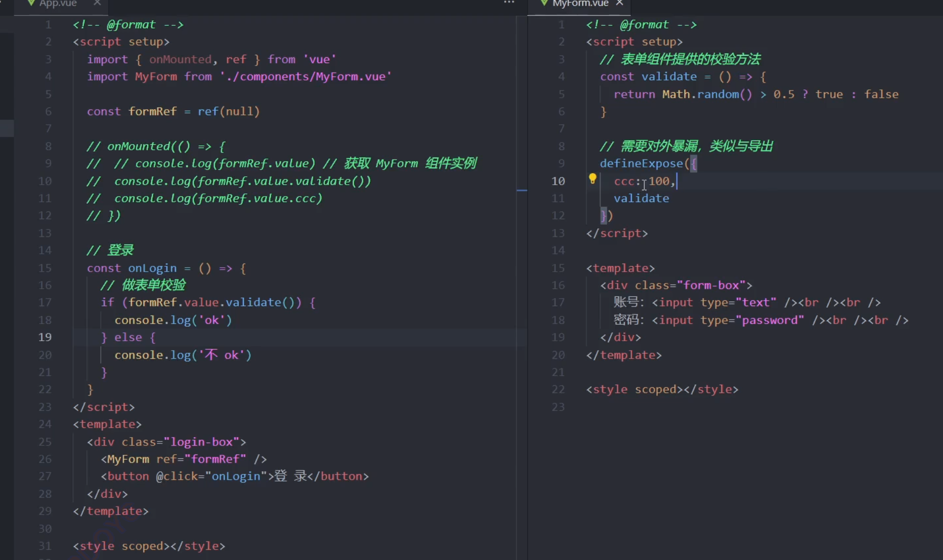Click the 'defineExpose' call
Image resolution: width=943 pixels, height=560 pixels.
tap(642, 163)
